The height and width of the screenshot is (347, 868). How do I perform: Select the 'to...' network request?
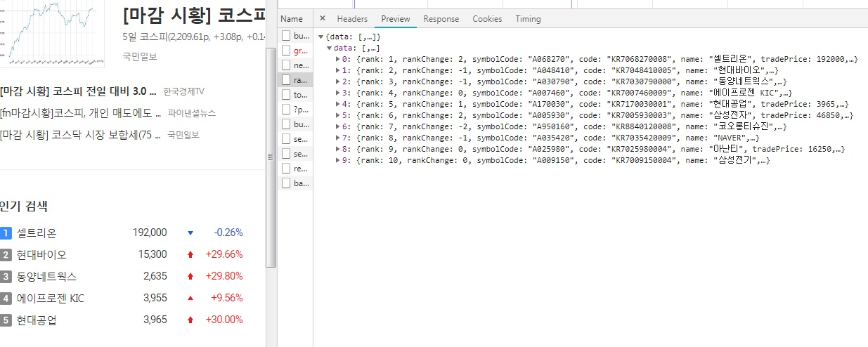[x=295, y=95]
